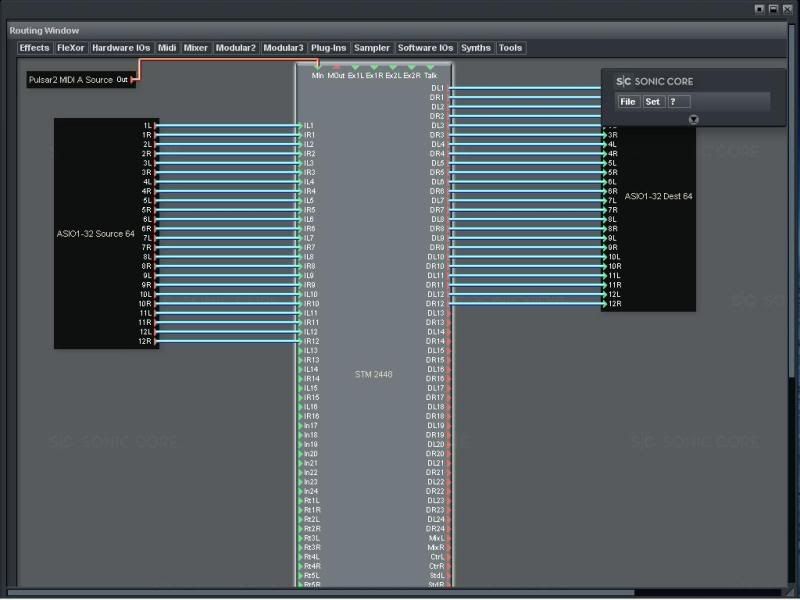
Task: Select the STM 2448 mixer module
Action: tap(373, 374)
